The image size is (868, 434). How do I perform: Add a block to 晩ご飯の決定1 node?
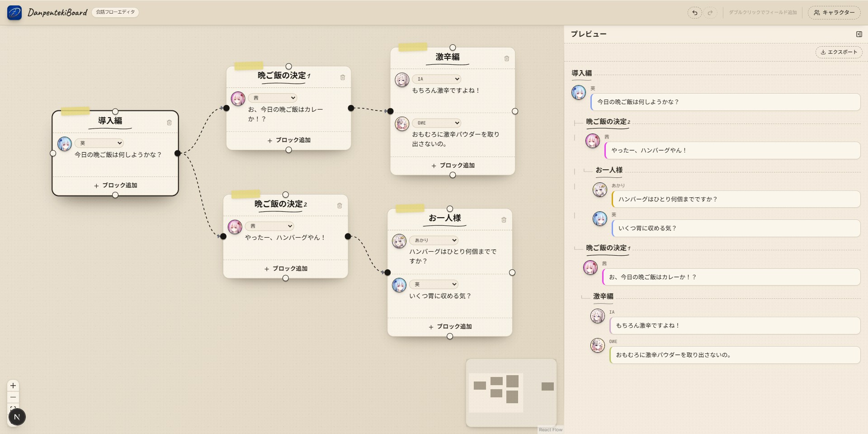point(288,140)
